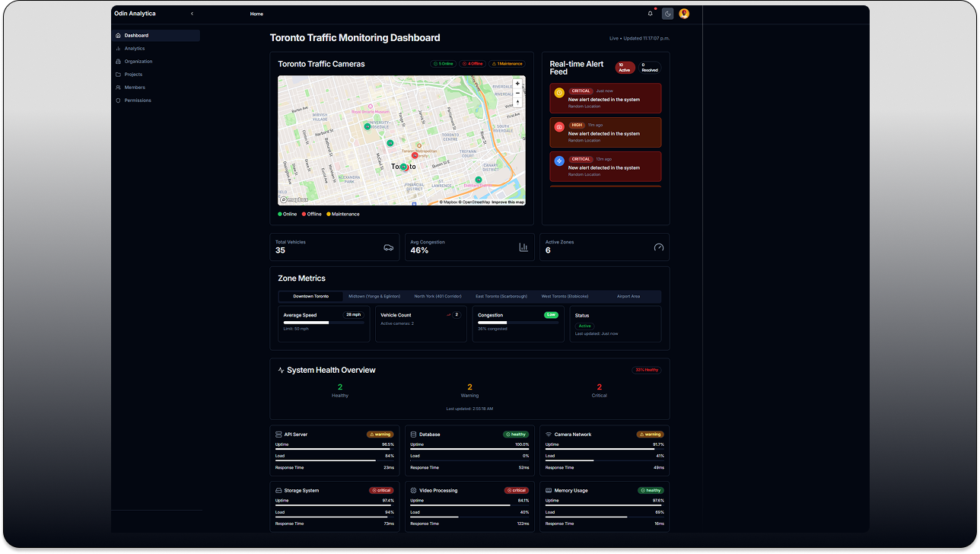This screenshot has height=554, width=980.
Task: Click the clock theme icon in the top bar
Action: [667, 13]
